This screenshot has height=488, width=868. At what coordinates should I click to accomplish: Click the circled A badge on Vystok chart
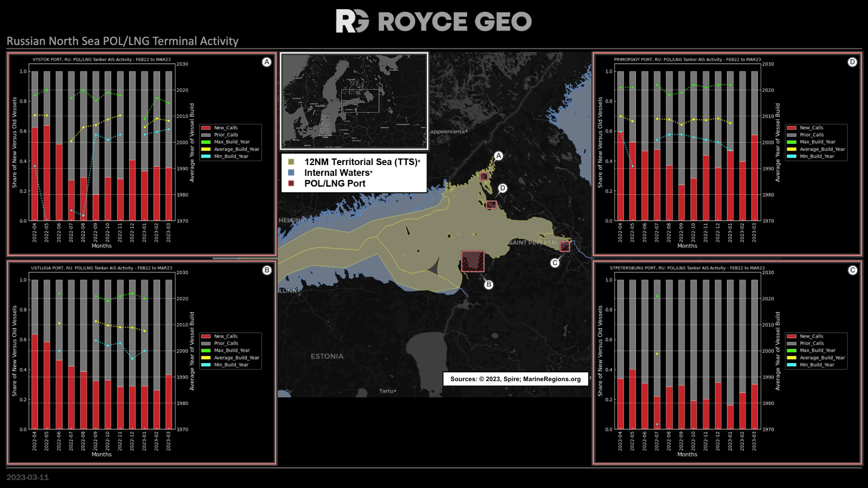[x=266, y=62]
